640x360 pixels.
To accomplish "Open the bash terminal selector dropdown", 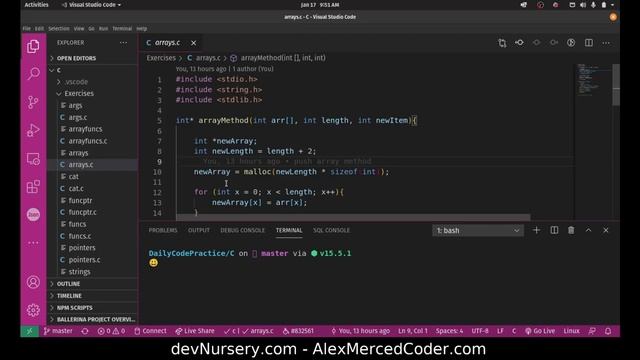I will pos(478,231).
